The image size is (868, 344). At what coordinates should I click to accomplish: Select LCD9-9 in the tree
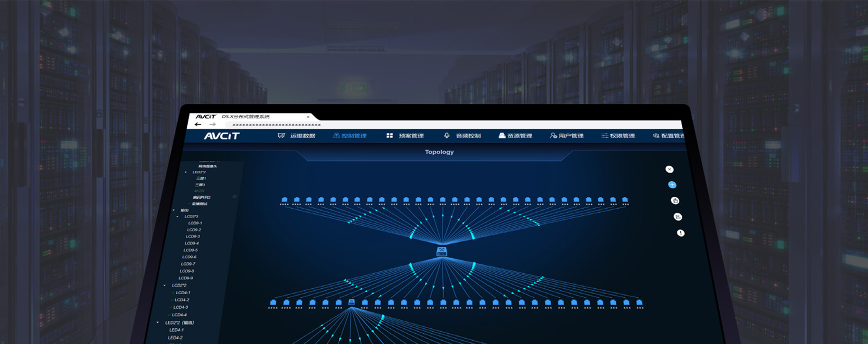(185, 278)
